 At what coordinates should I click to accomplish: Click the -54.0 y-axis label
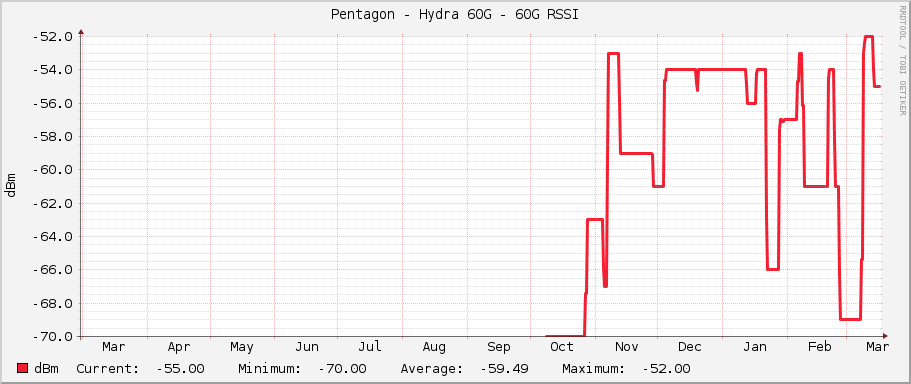tap(52, 70)
